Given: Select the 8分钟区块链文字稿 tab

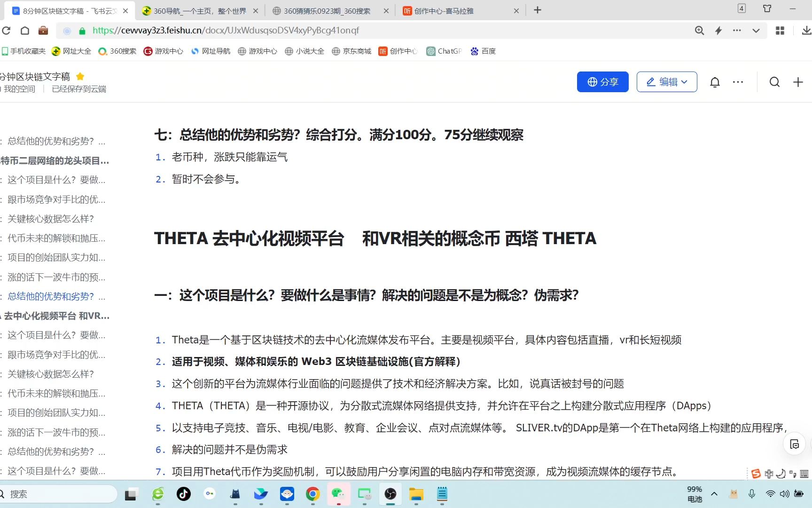Looking at the screenshot, I should (70, 11).
